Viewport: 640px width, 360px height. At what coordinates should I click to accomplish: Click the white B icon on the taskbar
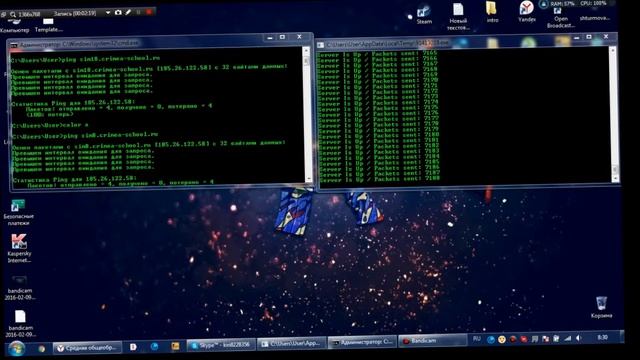(133, 347)
